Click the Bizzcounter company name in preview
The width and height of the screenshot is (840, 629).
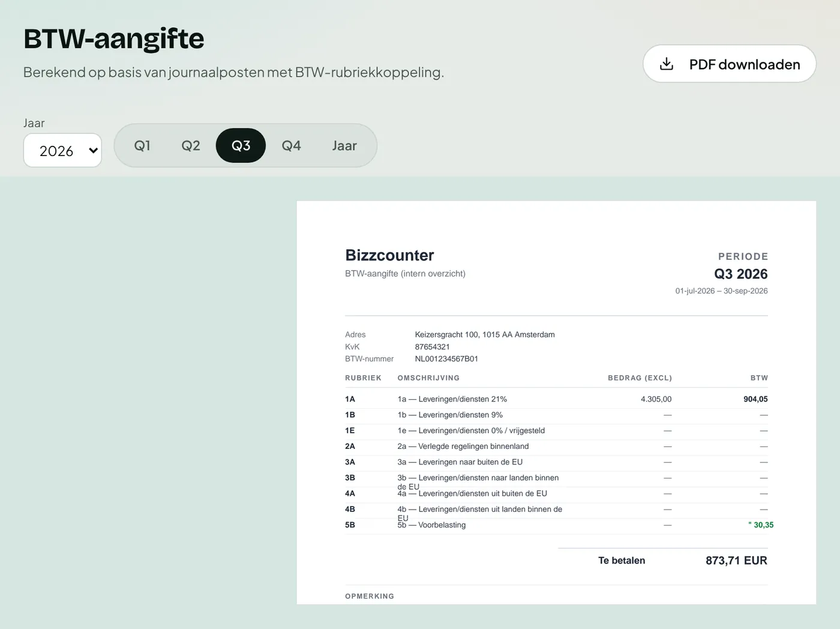pos(389,255)
